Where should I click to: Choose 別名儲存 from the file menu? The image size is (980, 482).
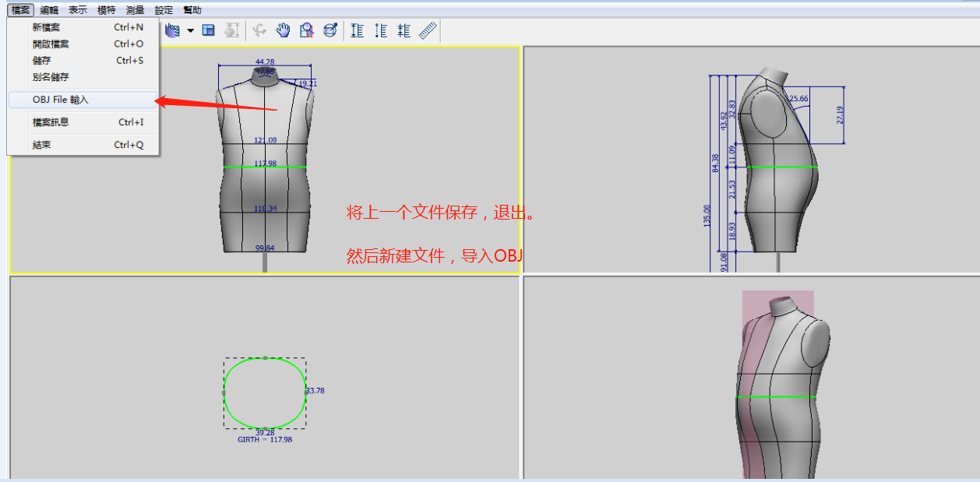pyautogui.click(x=83, y=77)
